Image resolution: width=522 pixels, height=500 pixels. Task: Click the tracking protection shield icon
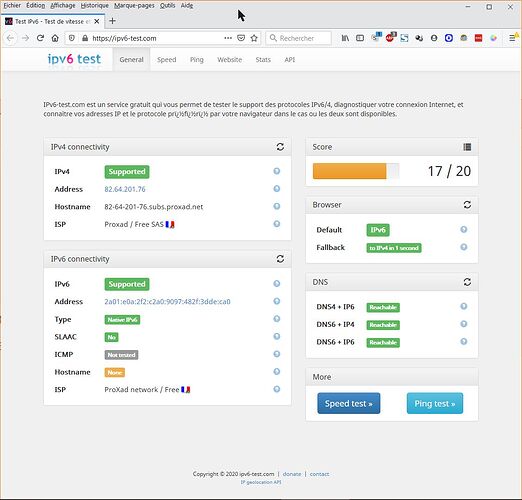coord(71,38)
